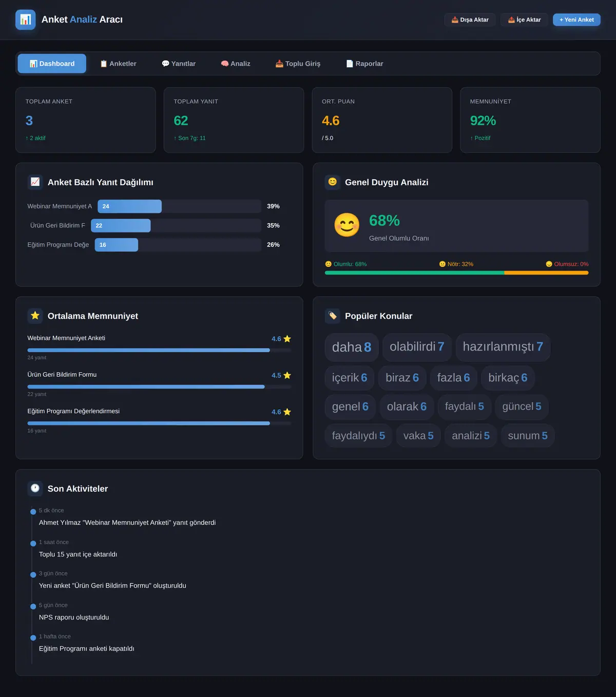Image resolution: width=616 pixels, height=697 pixels.
Task: Select the 'içerik 6' topic tag
Action: pyautogui.click(x=350, y=378)
